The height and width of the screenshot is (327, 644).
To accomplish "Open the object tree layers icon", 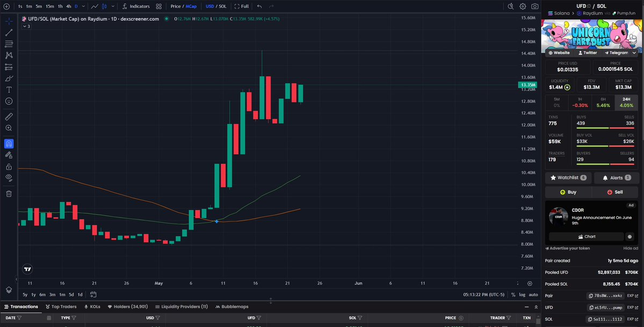I will (9, 289).
